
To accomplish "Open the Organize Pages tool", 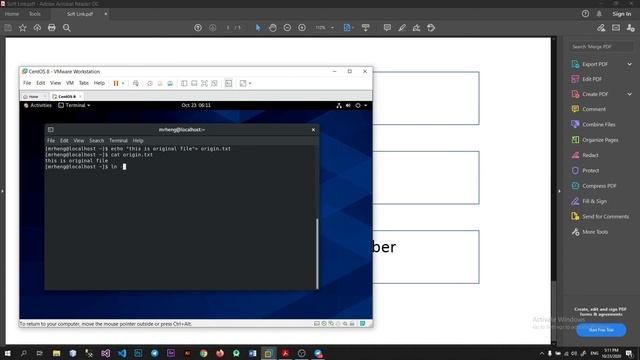I will [x=600, y=140].
